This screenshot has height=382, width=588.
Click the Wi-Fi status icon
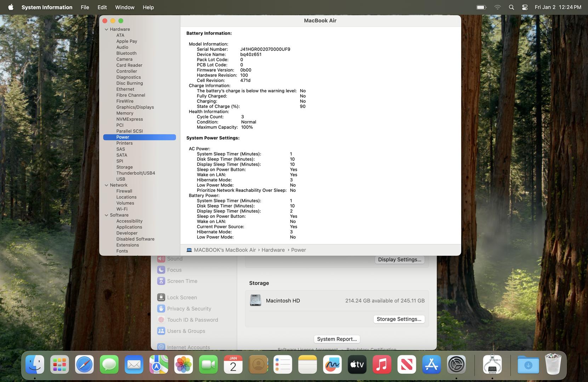click(x=497, y=7)
